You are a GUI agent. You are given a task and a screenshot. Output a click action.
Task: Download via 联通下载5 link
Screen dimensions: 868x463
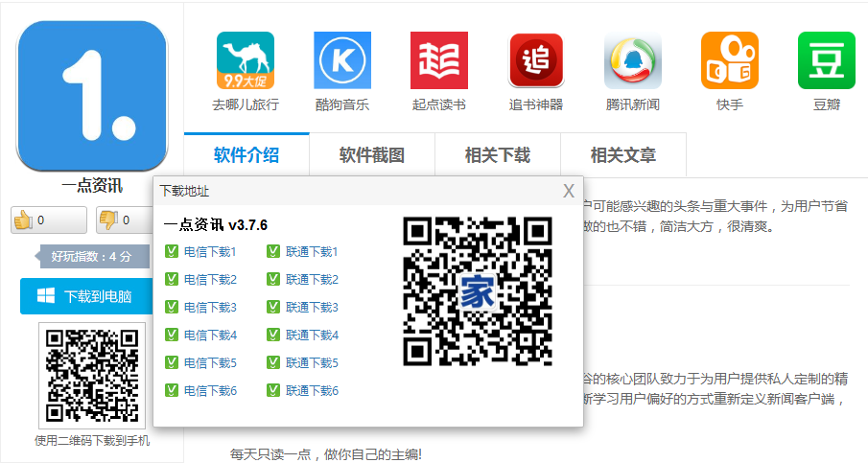click(x=313, y=363)
